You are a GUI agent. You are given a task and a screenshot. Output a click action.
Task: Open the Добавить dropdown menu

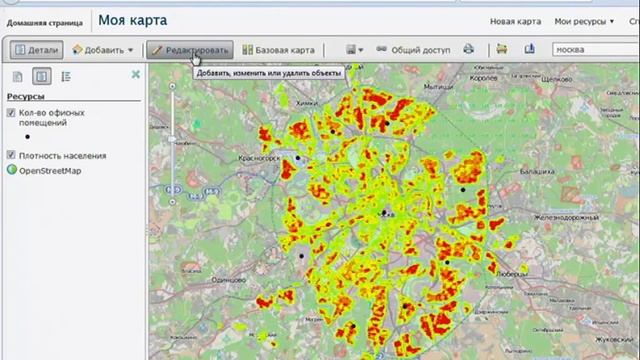click(102, 50)
